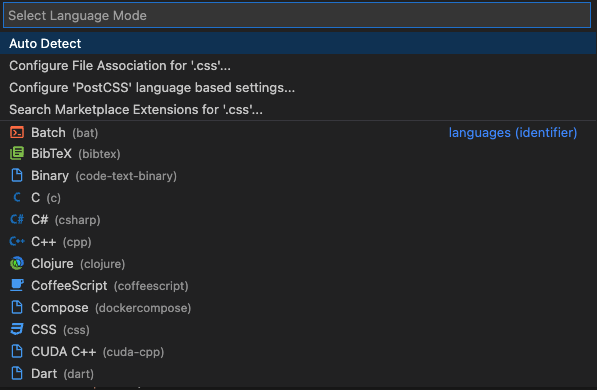
Task: Click the BibTeX green book icon
Action: pos(17,153)
